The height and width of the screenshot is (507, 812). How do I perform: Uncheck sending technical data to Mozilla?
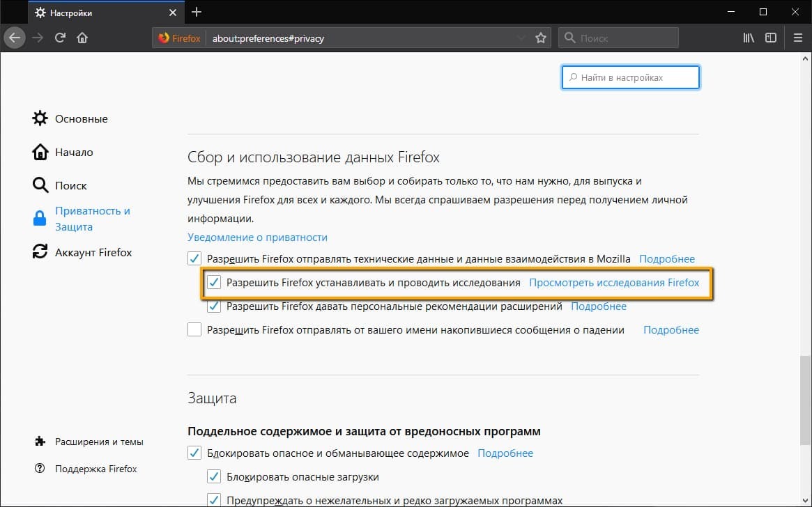pos(194,258)
